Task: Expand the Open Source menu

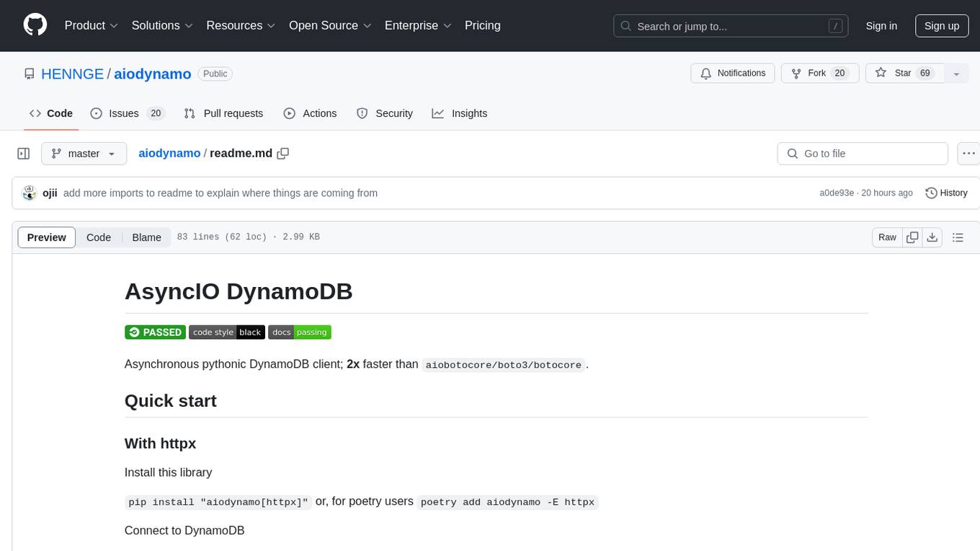Action: tap(330, 25)
